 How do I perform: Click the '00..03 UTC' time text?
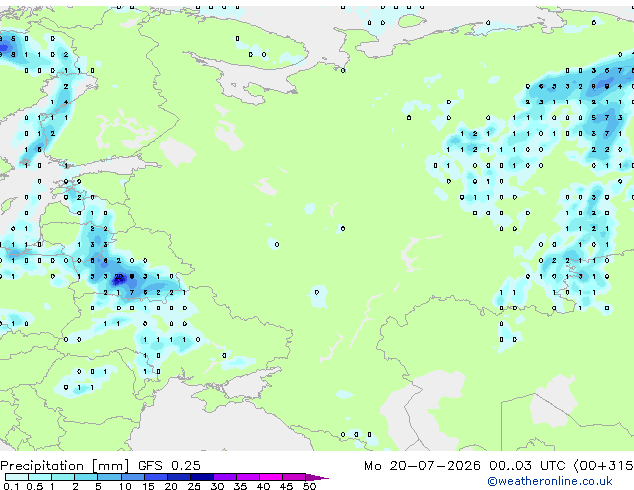coord(526,466)
